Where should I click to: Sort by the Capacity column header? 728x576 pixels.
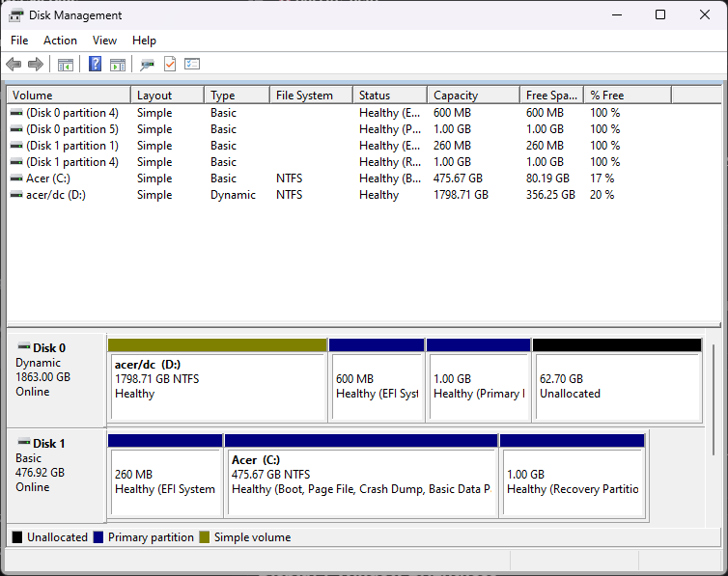click(x=473, y=96)
